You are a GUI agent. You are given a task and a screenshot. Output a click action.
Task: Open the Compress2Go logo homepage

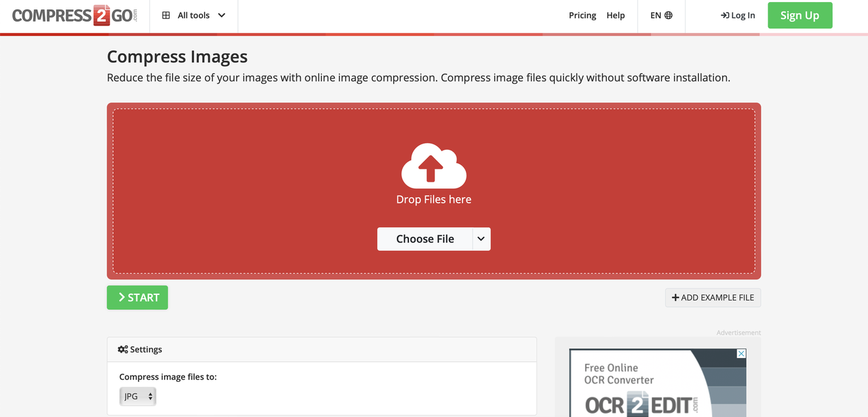tap(75, 16)
